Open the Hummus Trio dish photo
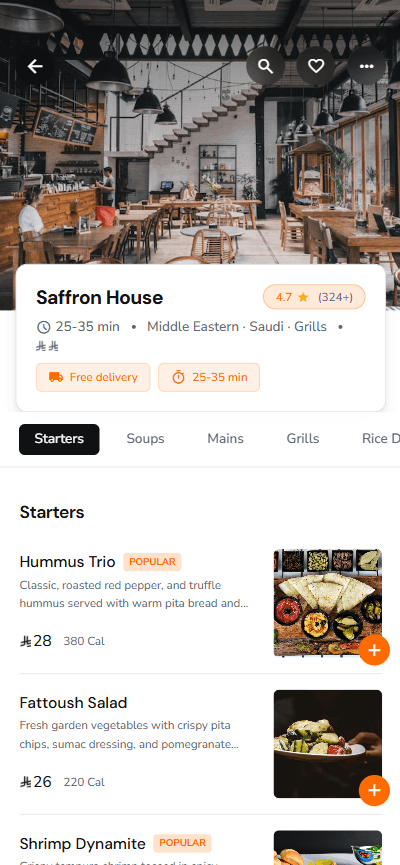 [328, 603]
